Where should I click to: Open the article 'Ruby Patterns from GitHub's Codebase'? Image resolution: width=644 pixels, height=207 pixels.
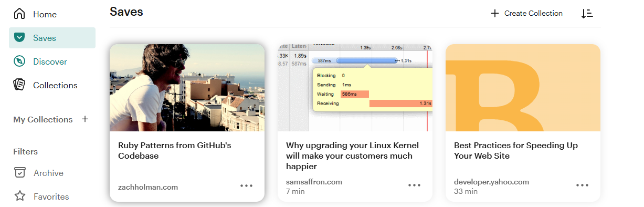[175, 150]
